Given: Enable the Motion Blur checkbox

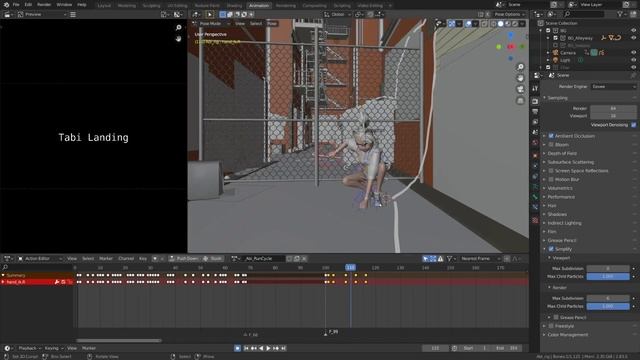Looking at the screenshot, I should coord(551,179).
